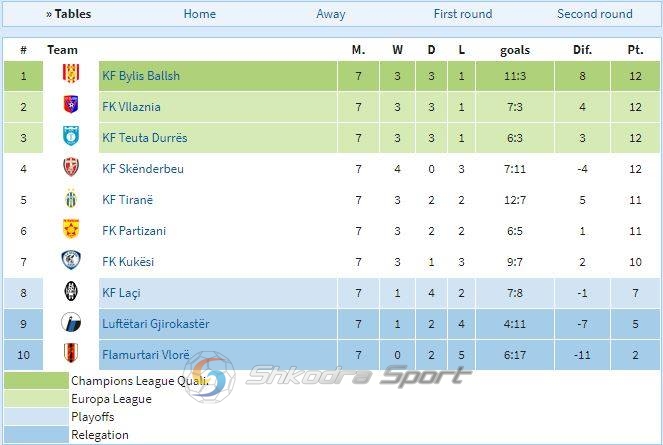
Task: Click the KF Tiranë club crest
Action: tap(71, 199)
